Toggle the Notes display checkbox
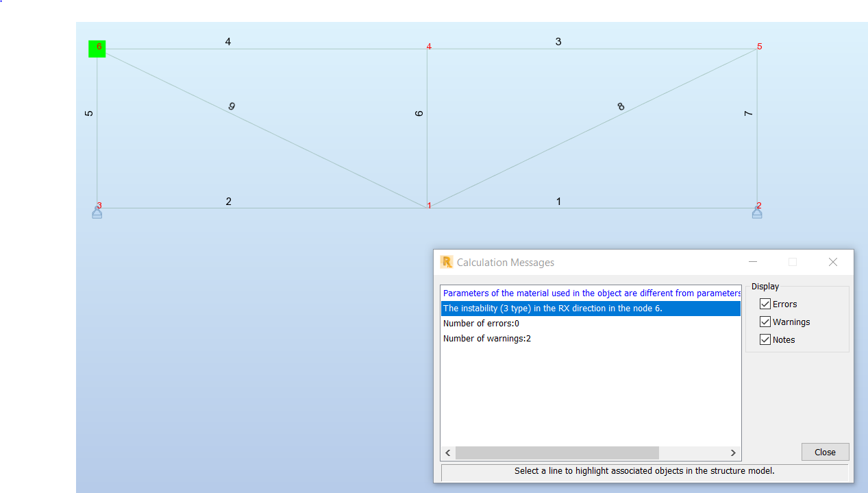This screenshot has height=493, width=868. coord(765,339)
